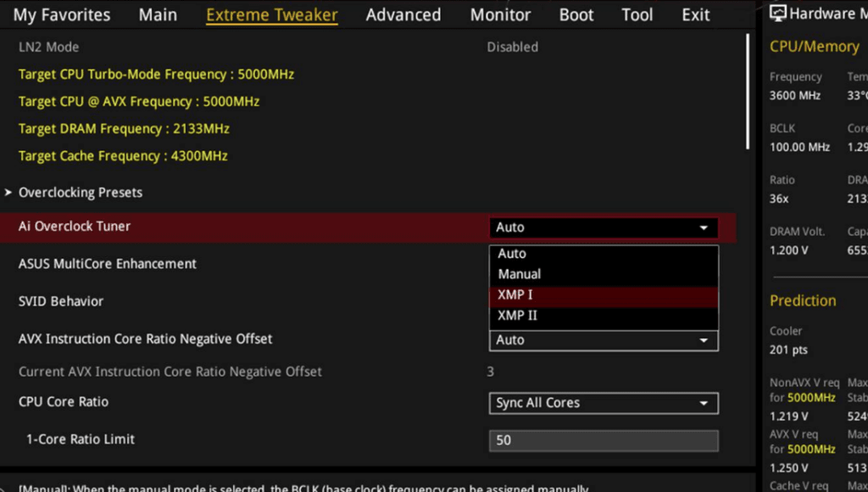
Task: Select XMP I option
Action: 604,294
